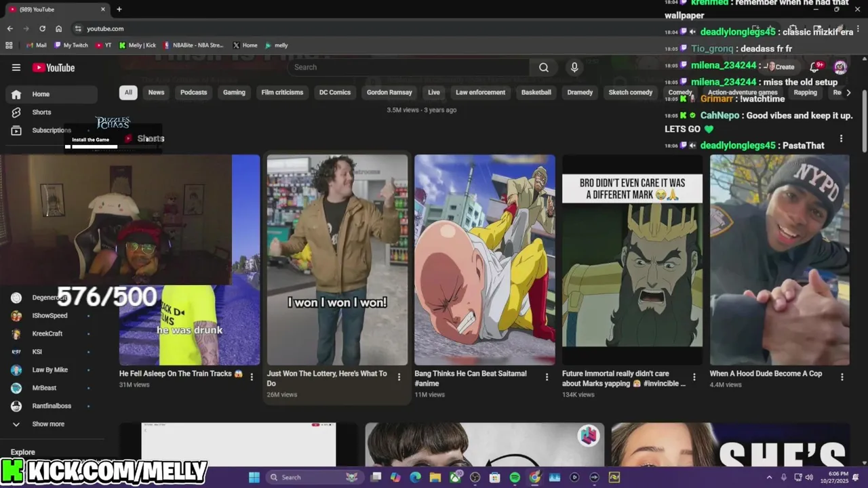868x488 pixels.
Task: Show more filter chips with the next arrow
Action: tap(848, 93)
